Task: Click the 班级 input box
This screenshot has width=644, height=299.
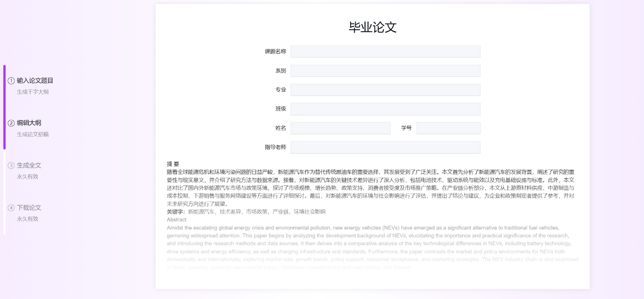Action: (385, 109)
